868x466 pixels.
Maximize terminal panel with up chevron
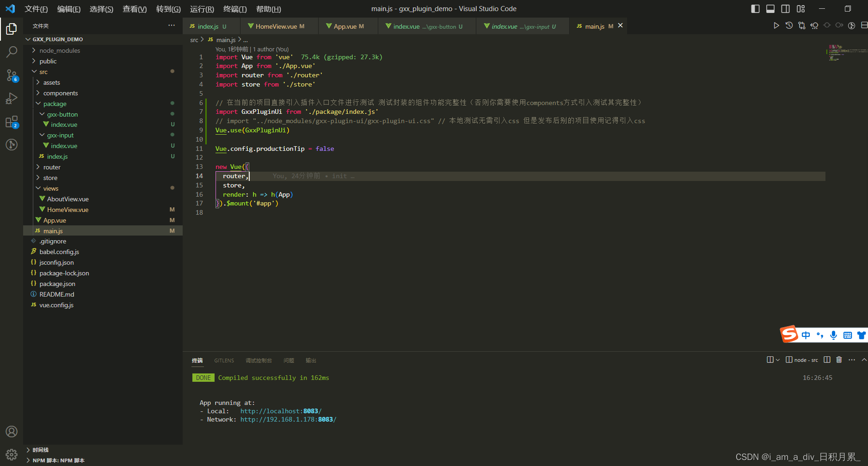click(864, 360)
